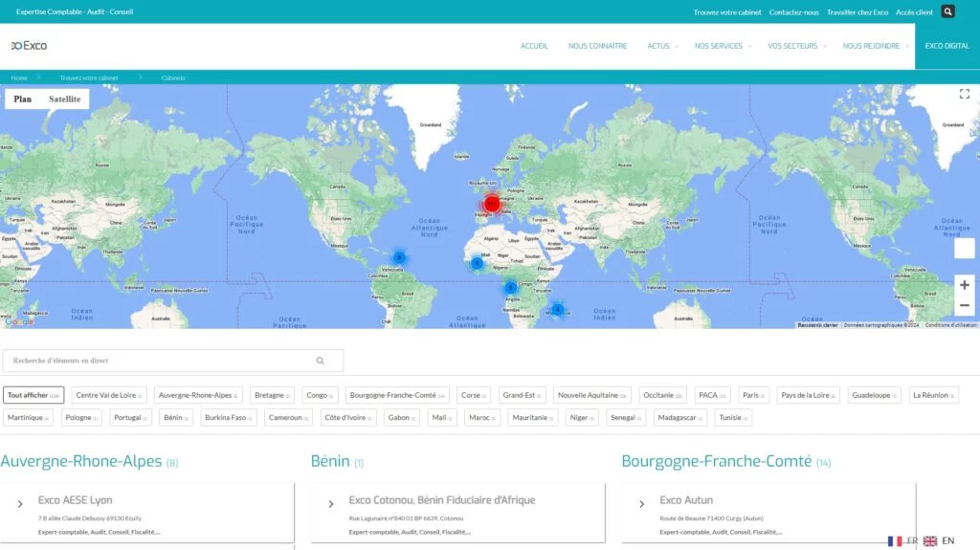Expand the Exco Cotonou card chevron
This screenshot has height=550, width=980.
(x=330, y=504)
